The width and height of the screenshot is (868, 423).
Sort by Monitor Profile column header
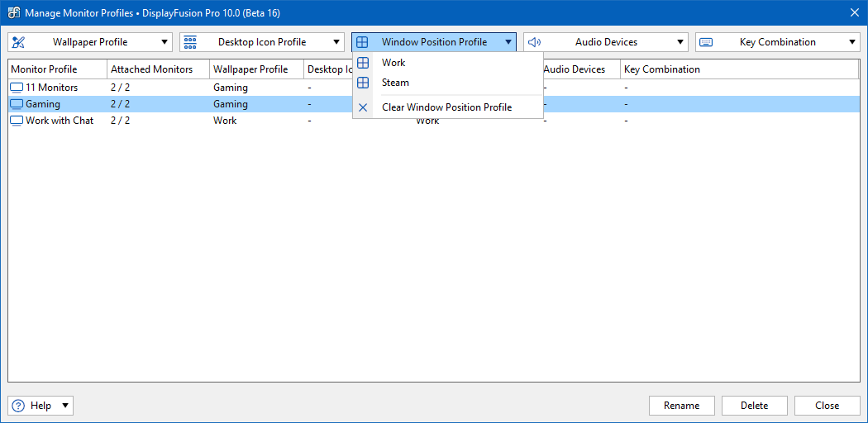[58, 69]
